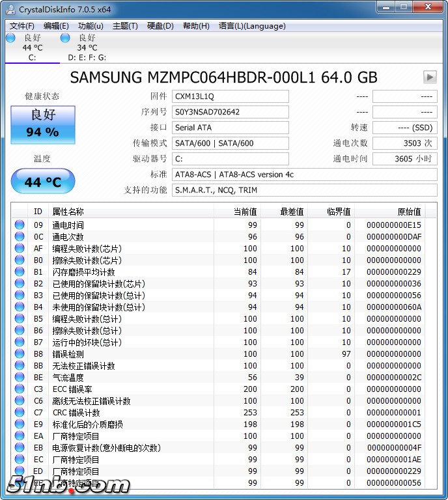Image resolution: width=448 pixels, height=500 pixels.
Task: Open the 主题(T) menu
Action: (x=125, y=26)
